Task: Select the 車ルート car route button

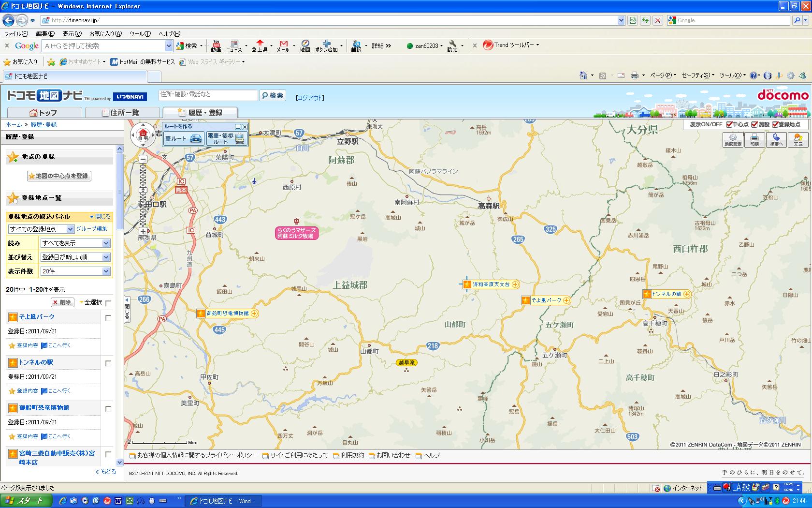Action: pos(183,138)
